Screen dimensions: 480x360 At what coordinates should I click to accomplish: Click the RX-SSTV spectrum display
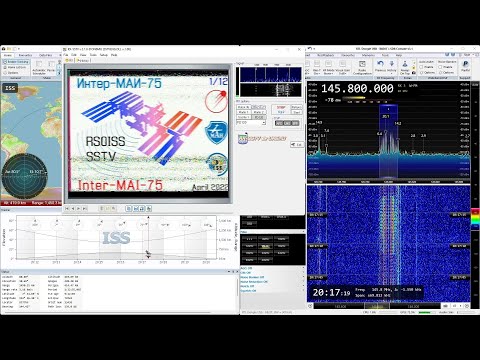coord(270,75)
